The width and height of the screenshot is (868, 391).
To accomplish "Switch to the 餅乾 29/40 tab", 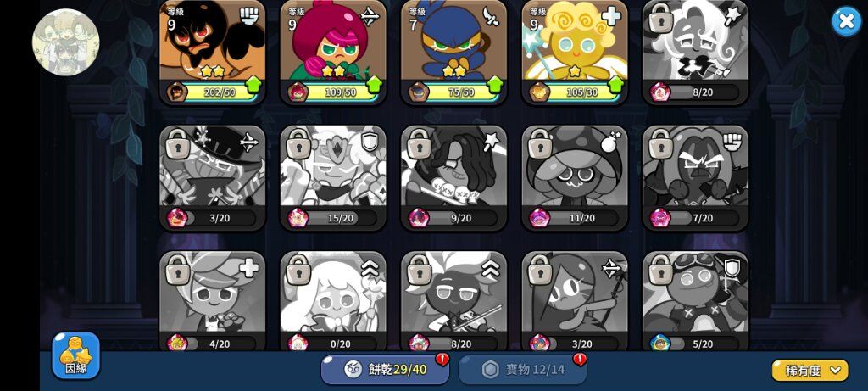I will click(385, 370).
